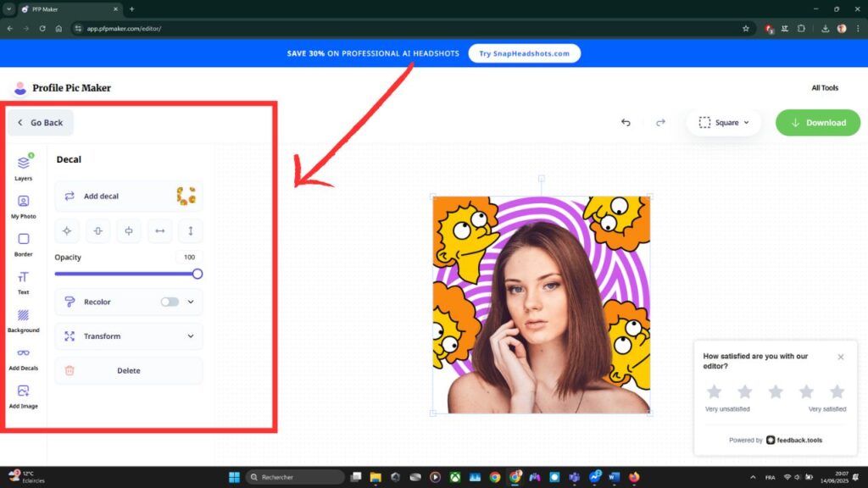Rate the editor three stars
The width and height of the screenshot is (868, 488).
coord(776,391)
